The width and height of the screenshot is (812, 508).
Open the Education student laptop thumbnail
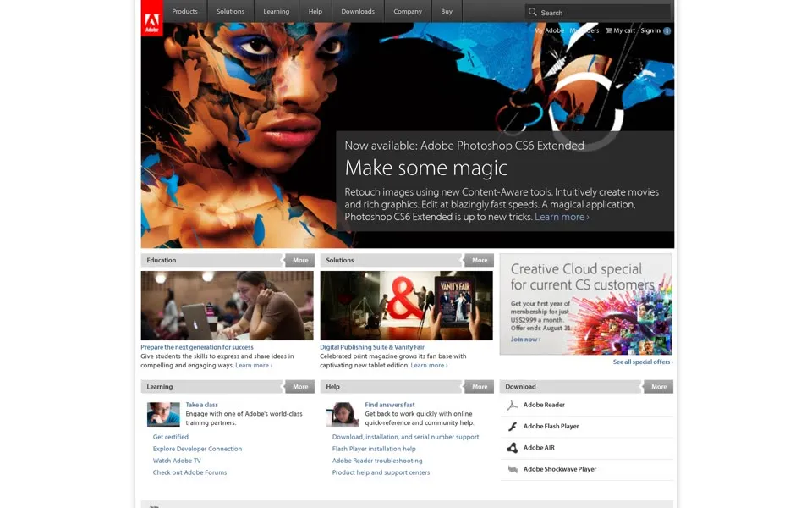(227, 306)
